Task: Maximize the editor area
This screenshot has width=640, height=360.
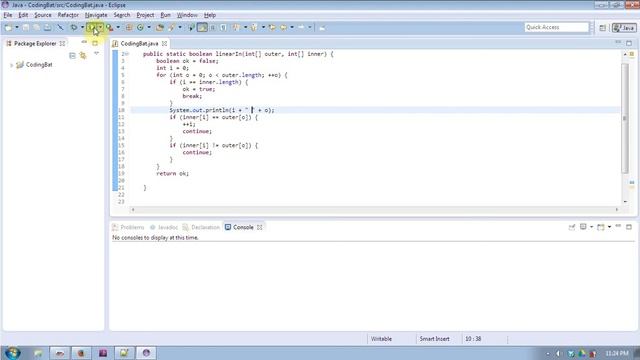Action: 629,43
